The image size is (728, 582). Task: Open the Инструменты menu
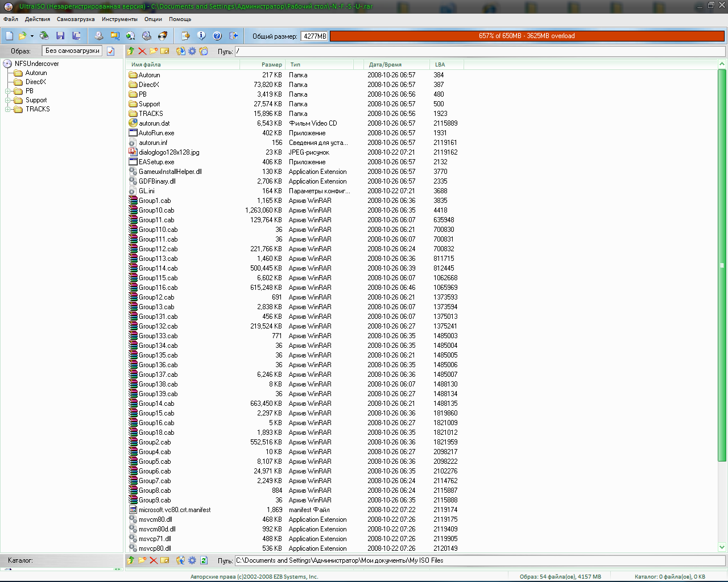119,19
